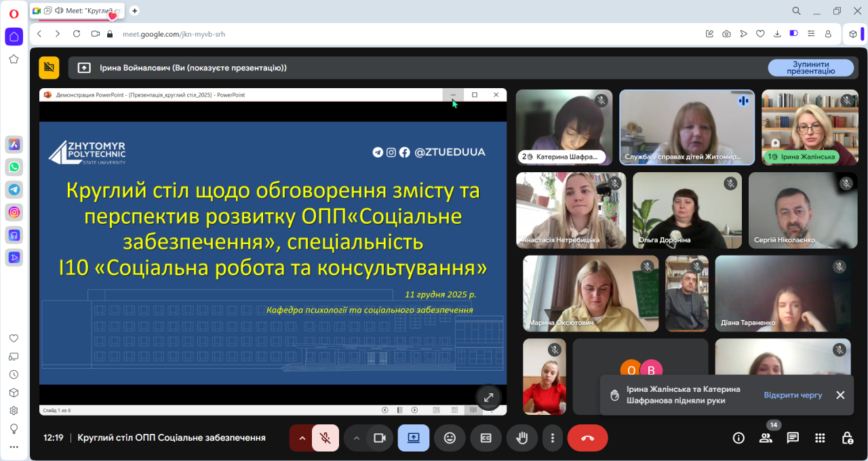
Task: Unmute the microphone in Meet
Action: point(325,438)
